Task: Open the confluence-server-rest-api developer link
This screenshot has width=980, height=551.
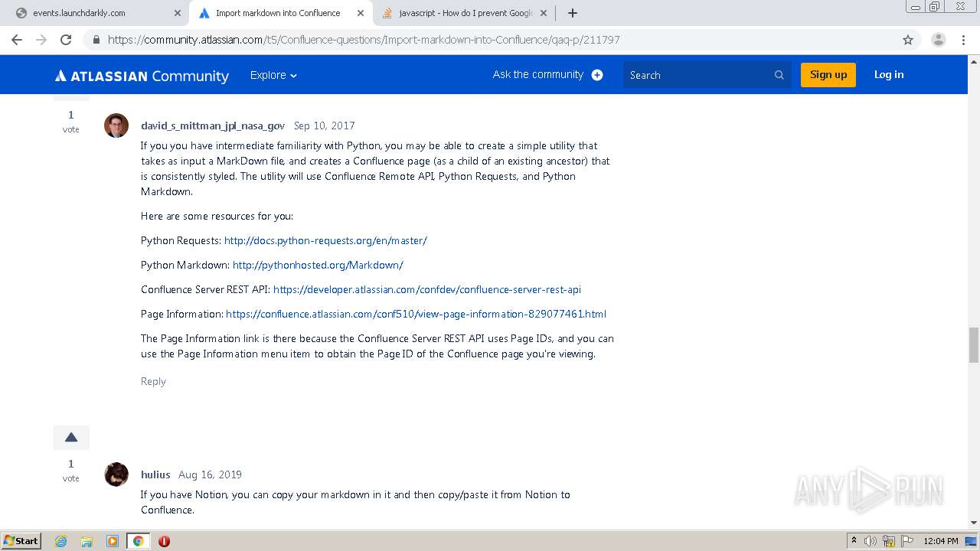Action: click(x=427, y=289)
